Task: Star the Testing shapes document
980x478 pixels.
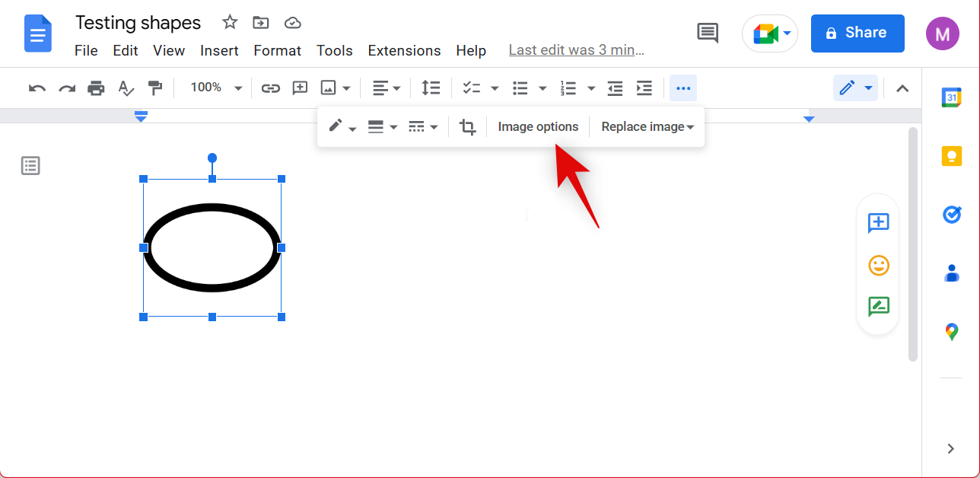Action: click(230, 23)
